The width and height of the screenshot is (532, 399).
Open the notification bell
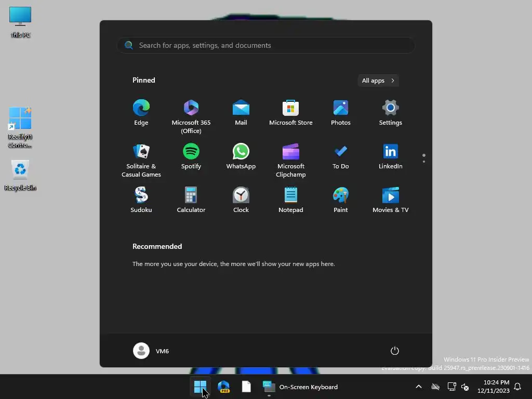(518, 387)
